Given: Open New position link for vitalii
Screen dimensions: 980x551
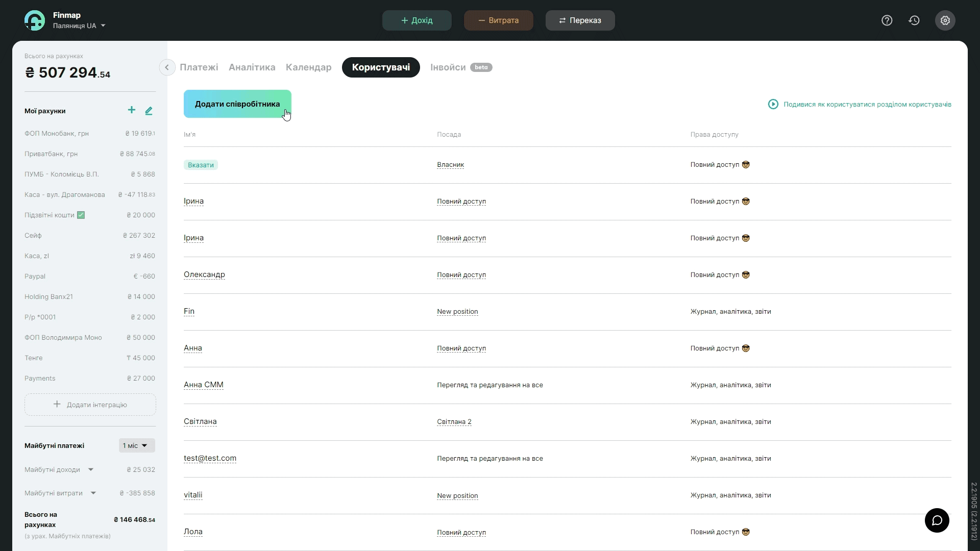Looking at the screenshot, I should pos(457,496).
